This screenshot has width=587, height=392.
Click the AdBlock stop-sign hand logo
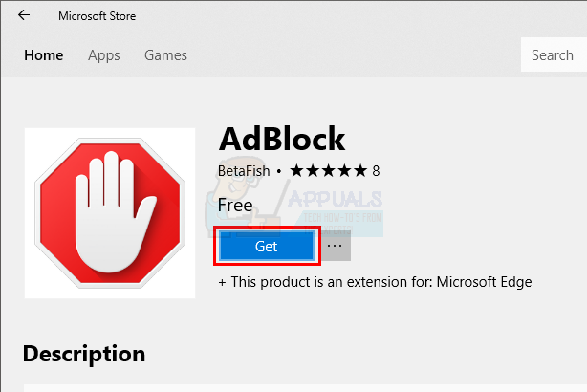click(109, 212)
